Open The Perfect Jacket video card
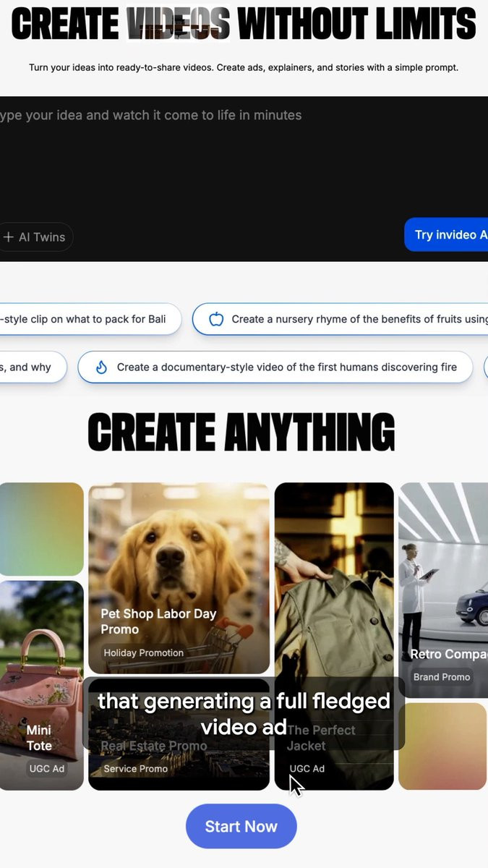 coord(334,636)
